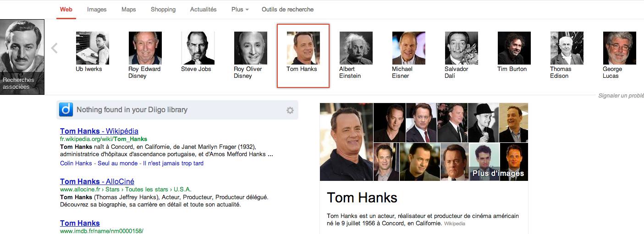Open Tom Hanks - Wikipédia result
The width and height of the screenshot is (644, 234).
[x=99, y=131]
